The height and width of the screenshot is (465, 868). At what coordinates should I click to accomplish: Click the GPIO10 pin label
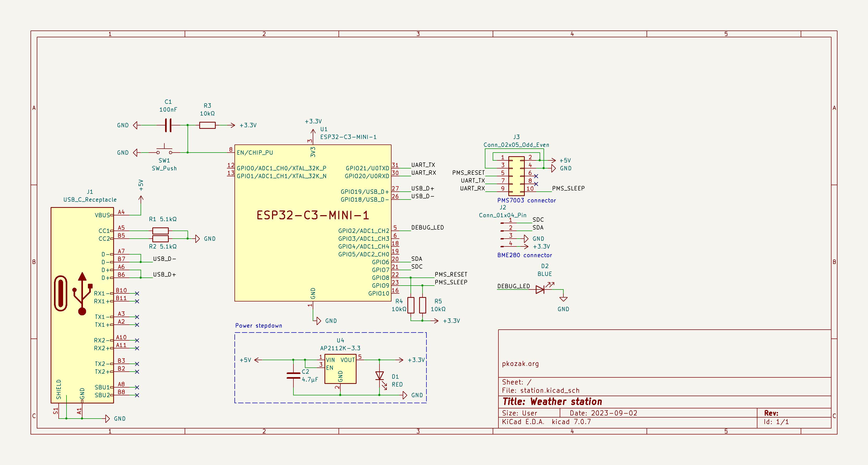pos(378,293)
